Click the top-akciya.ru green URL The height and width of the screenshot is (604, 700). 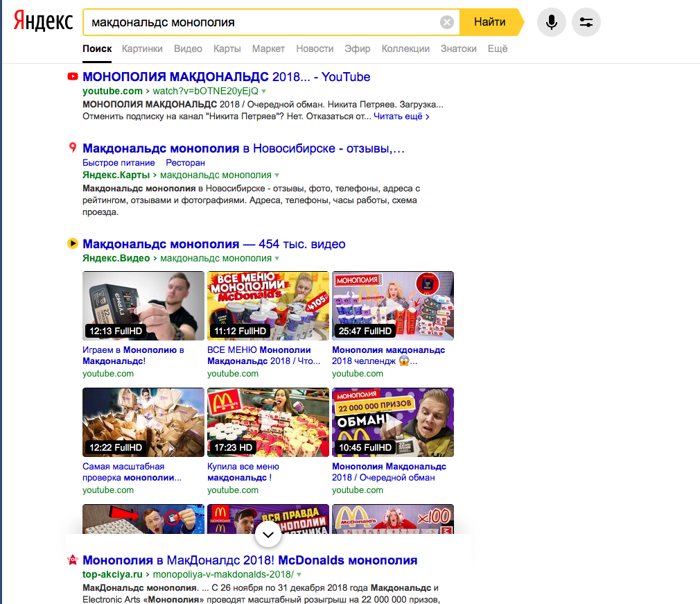coord(112,574)
